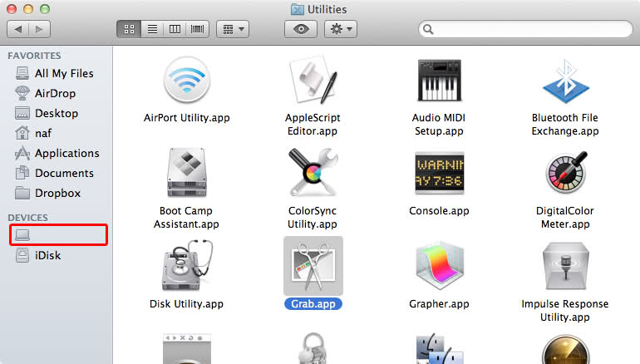The image size is (640, 364).
Task: Select Impulse Response Utility icon
Action: [566, 266]
